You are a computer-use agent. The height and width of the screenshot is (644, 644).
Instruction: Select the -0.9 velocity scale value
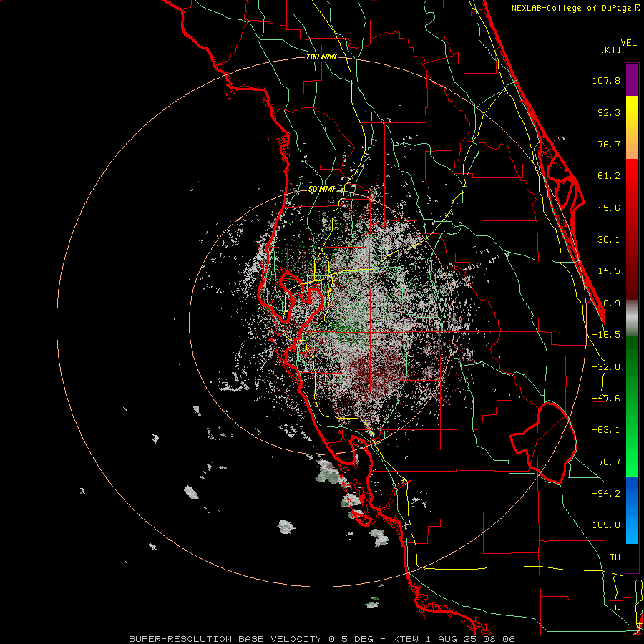click(609, 303)
